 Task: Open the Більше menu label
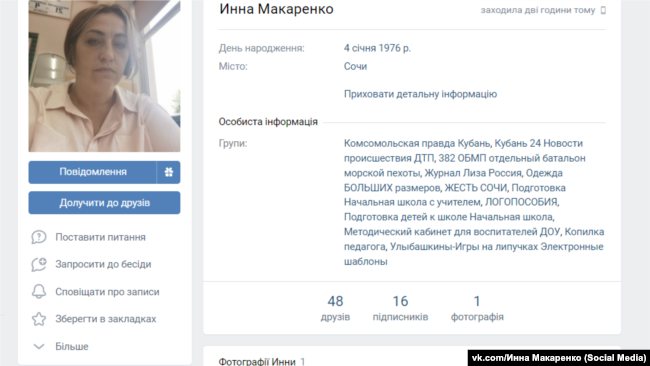(x=72, y=346)
